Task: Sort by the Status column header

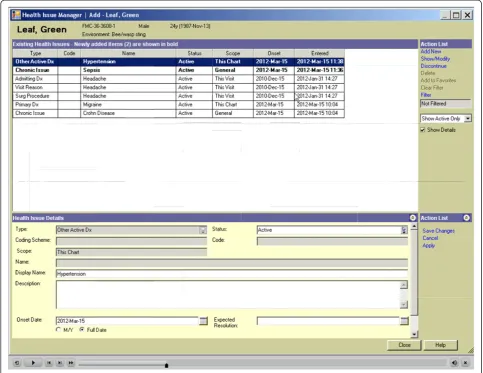Action: (194, 53)
